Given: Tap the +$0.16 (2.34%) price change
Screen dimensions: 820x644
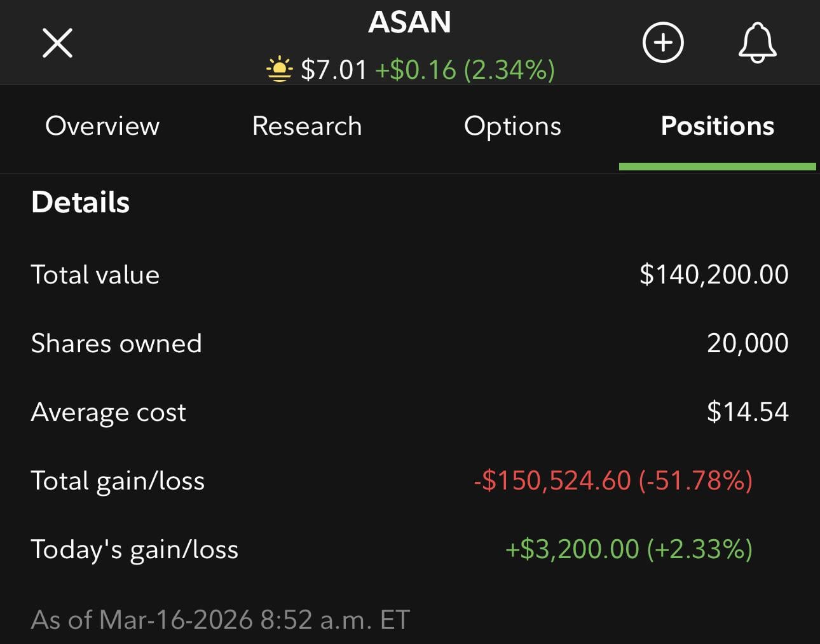Looking at the screenshot, I should pos(465,70).
